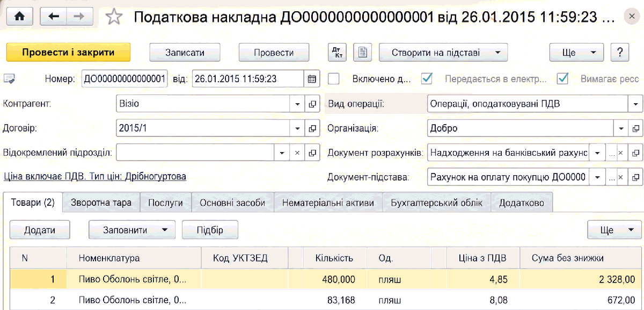Show Дт/Кт accounting entries icon
This screenshot has width=644, height=310.
point(338,52)
